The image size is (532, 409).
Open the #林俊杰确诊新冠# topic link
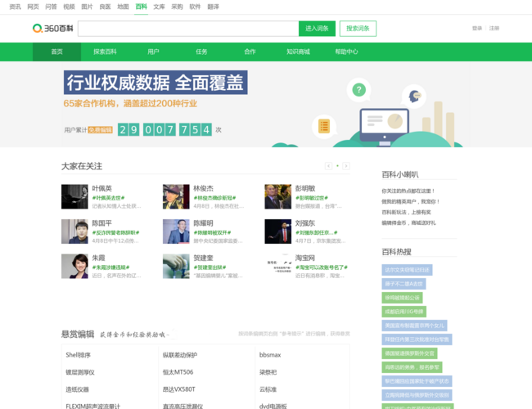click(214, 198)
